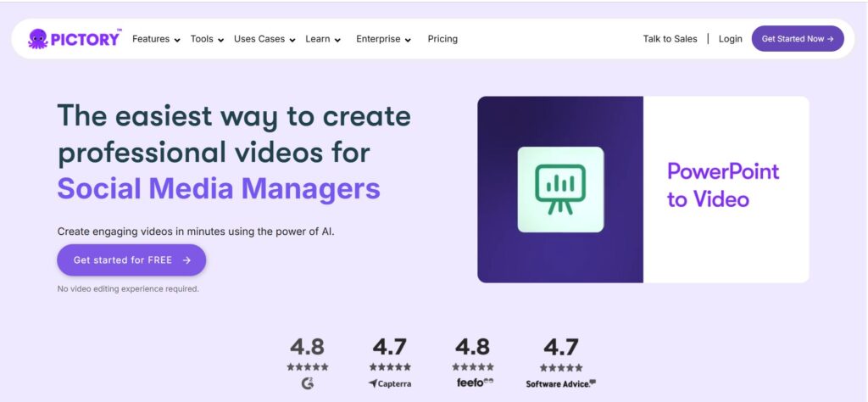The image size is (868, 402).
Task: Click the 4.8 rating number above G2
Action: click(307, 347)
